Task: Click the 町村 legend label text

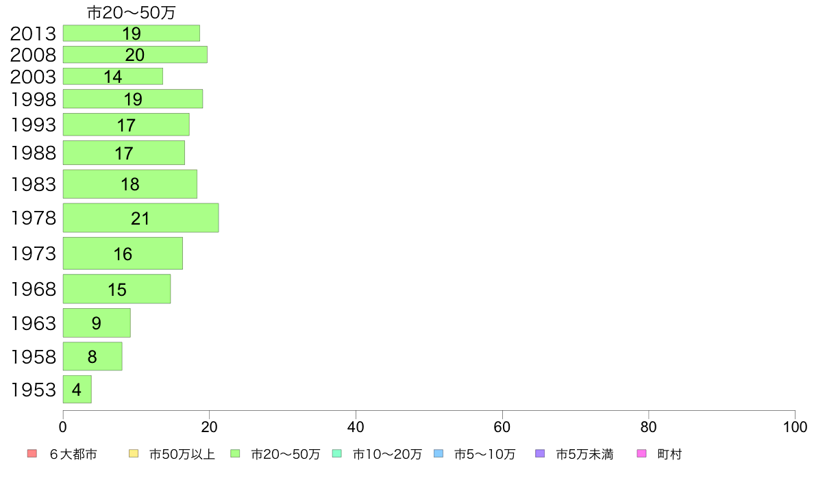Action: (x=669, y=454)
